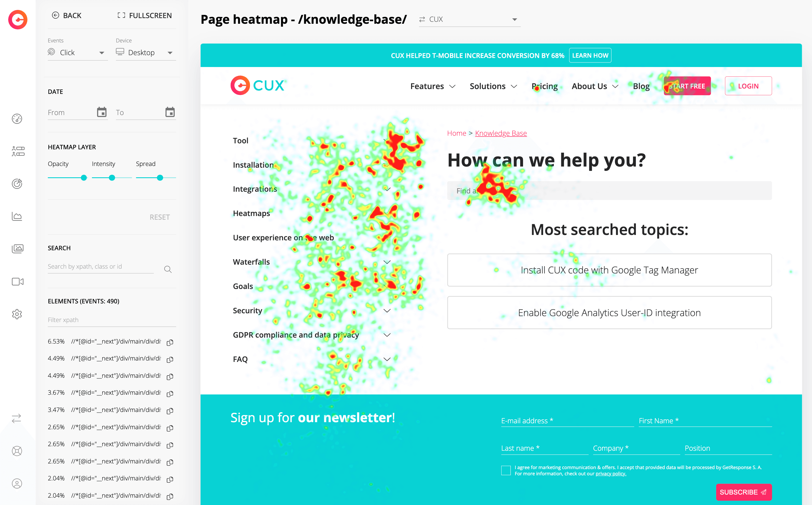812x505 pixels.
Task: Copy xpath of the last 2.04% row
Action: click(x=170, y=496)
